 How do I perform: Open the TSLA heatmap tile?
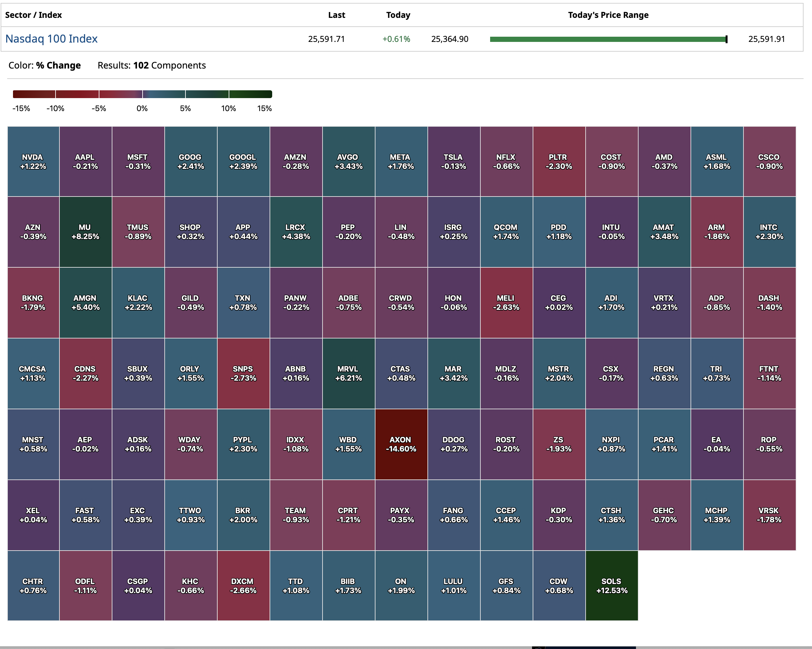453,161
